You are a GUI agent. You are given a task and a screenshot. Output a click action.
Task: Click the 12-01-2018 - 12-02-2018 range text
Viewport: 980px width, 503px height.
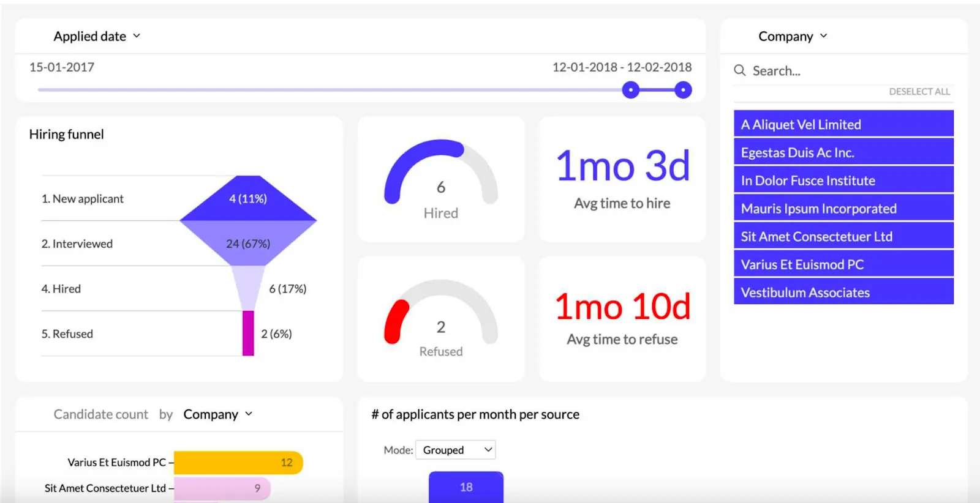pos(622,67)
